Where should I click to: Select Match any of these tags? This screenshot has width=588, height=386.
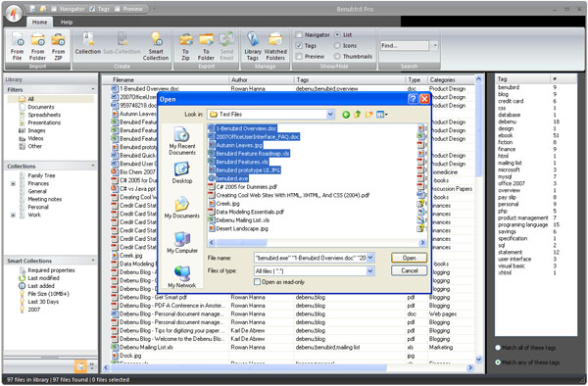tap(498, 362)
